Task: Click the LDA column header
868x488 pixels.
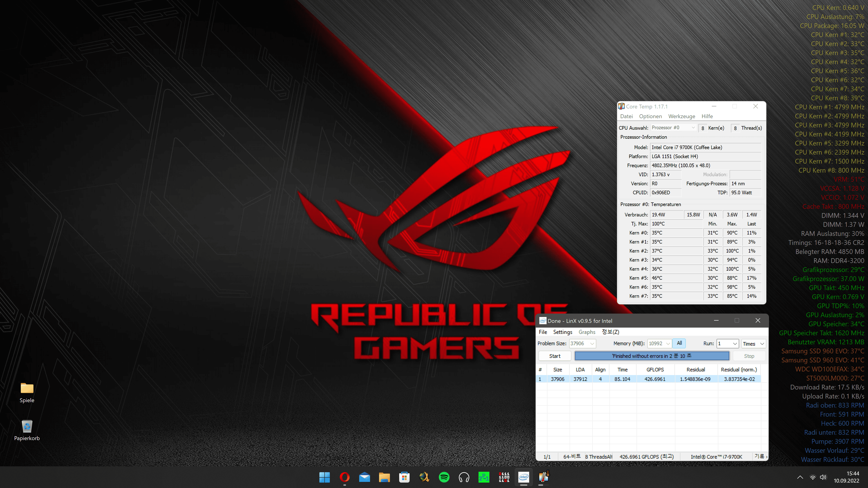Action: click(x=580, y=370)
